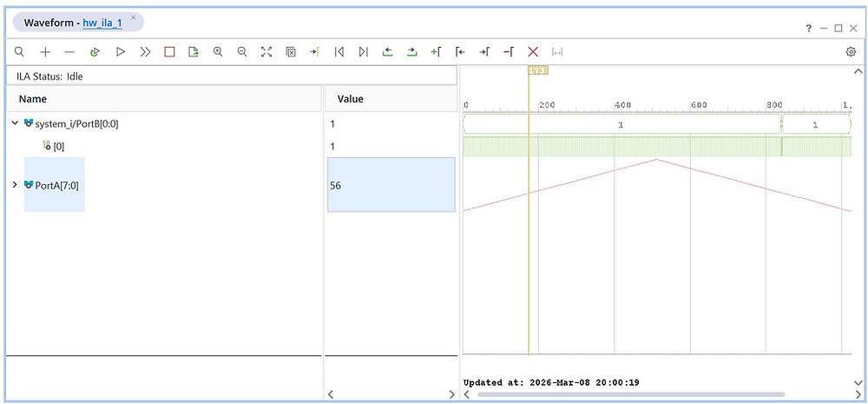Remove selected probe with the minus icon
This screenshot has height=404, width=868.
[x=69, y=51]
